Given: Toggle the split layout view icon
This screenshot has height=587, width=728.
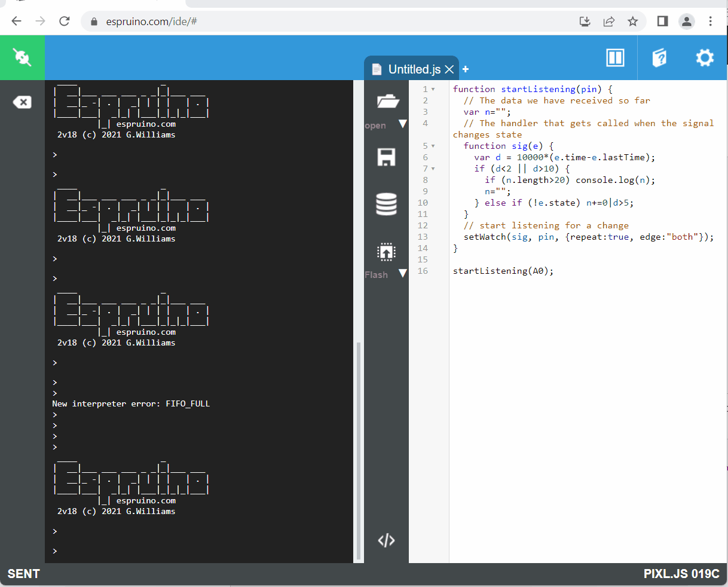Looking at the screenshot, I should tap(615, 57).
